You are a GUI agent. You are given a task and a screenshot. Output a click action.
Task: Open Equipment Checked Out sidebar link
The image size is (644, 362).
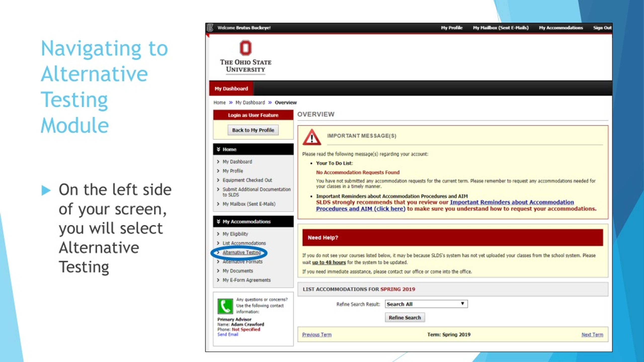click(247, 180)
